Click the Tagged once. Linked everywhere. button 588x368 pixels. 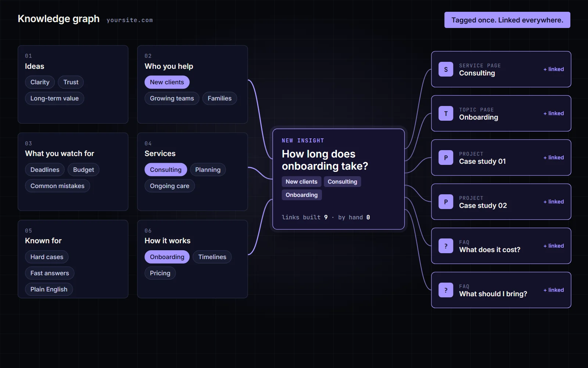507,20
